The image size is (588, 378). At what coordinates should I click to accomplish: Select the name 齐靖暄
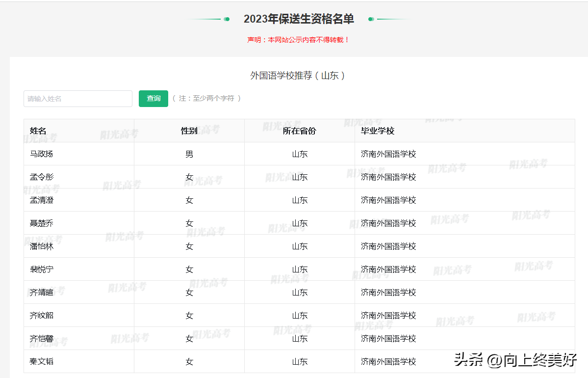pos(42,293)
